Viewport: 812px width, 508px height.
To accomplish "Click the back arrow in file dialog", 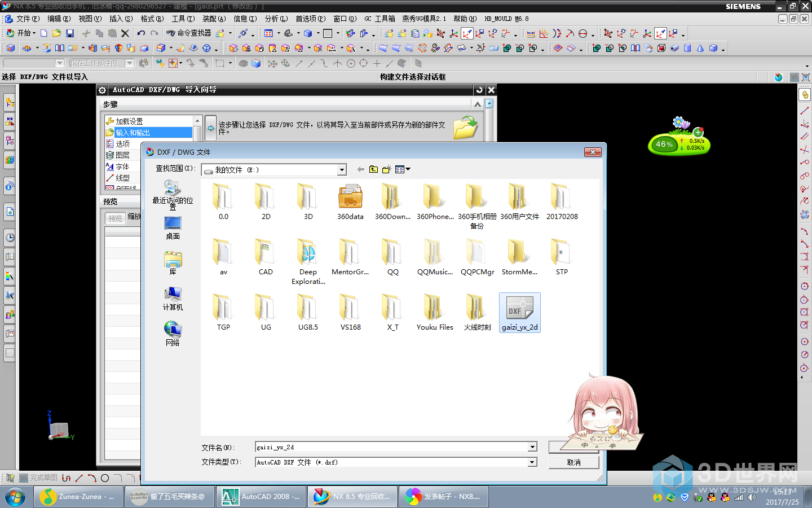I will coord(360,169).
